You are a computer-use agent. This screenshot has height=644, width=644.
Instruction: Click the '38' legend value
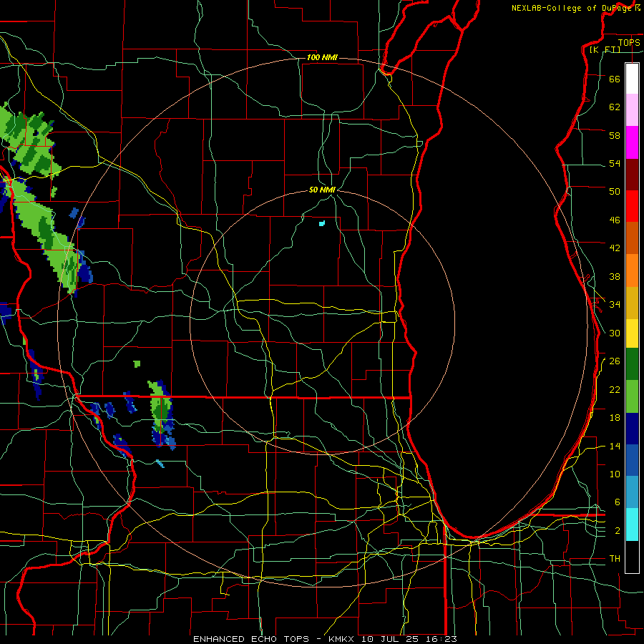click(615, 276)
